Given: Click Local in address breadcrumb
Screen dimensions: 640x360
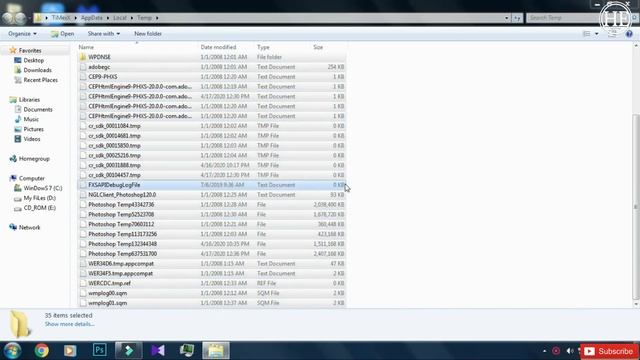Looking at the screenshot, I should click(x=120, y=18).
